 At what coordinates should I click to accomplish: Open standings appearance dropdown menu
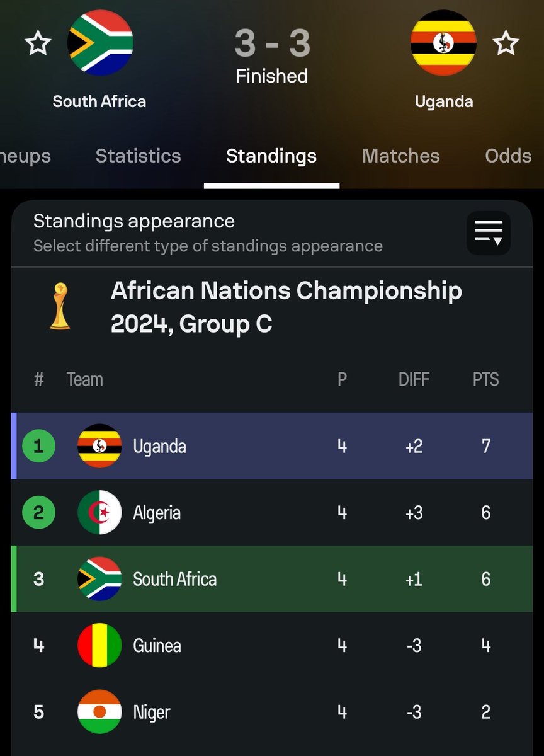pyautogui.click(x=488, y=232)
